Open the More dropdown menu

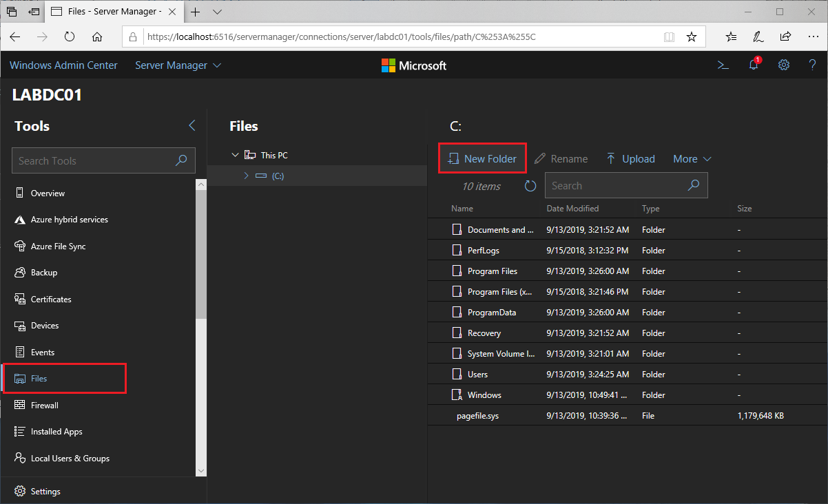[691, 158]
